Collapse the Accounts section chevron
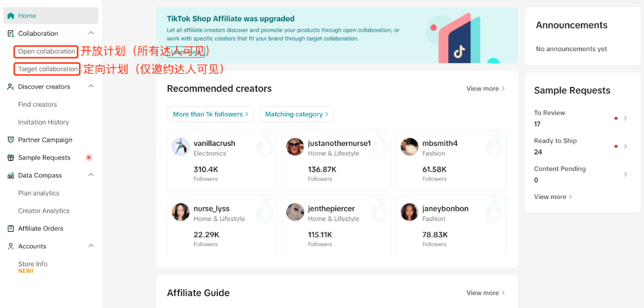644x308 pixels. pos(91,245)
